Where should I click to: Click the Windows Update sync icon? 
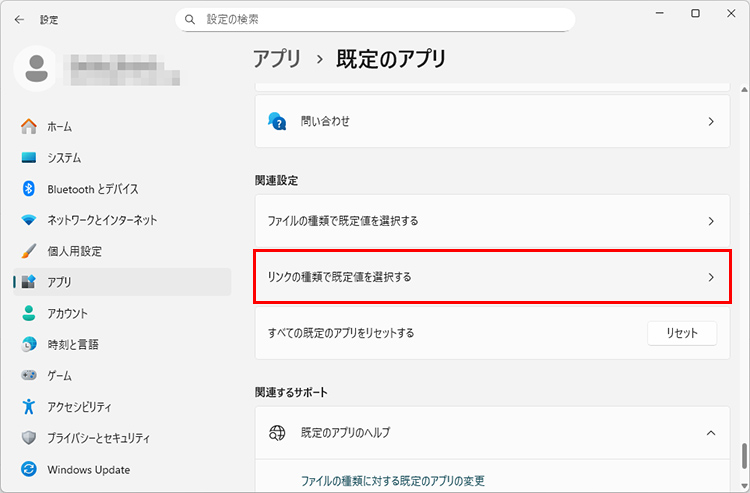click(x=29, y=469)
